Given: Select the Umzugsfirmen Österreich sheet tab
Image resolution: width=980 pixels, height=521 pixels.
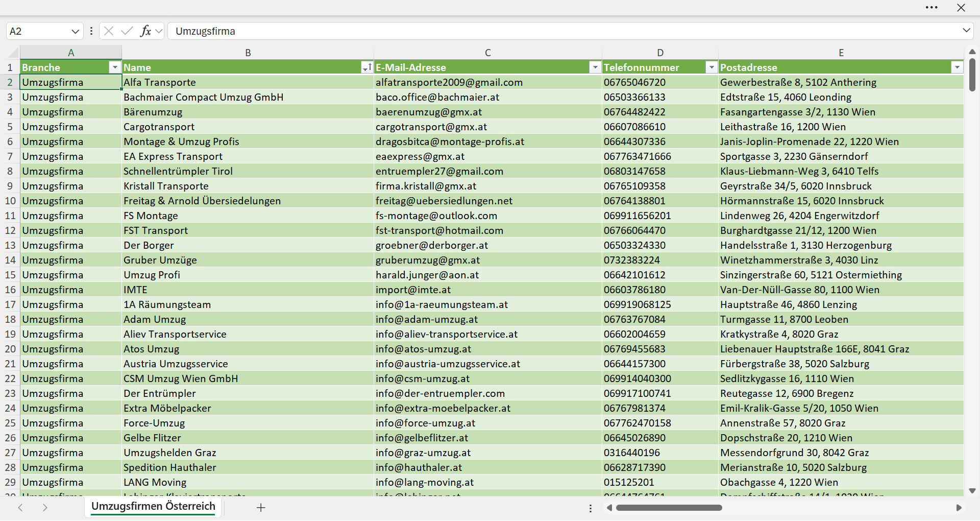Looking at the screenshot, I should 153,506.
